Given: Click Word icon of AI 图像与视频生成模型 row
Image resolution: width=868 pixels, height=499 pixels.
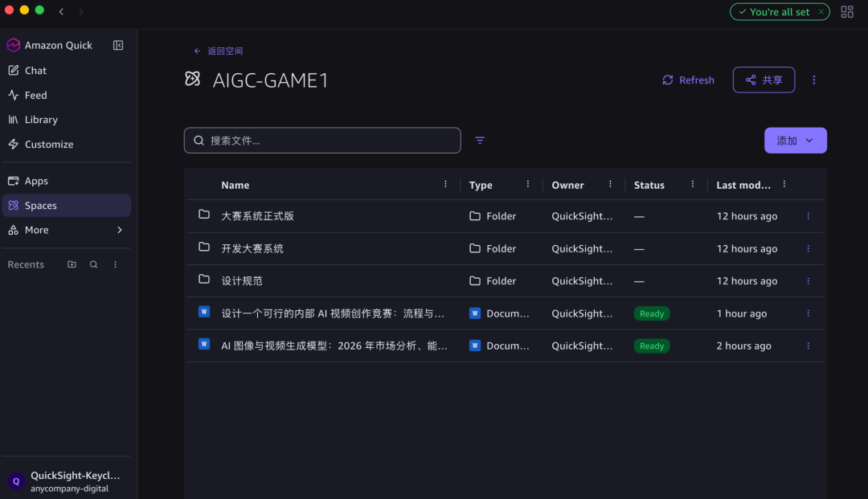Looking at the screenshot, I should click(x=203, y=344).
